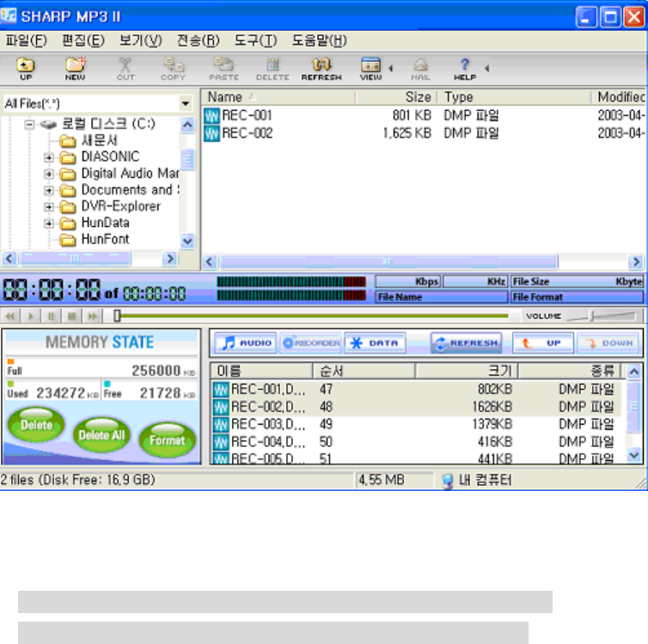Screen dimensions: 648x644
Task: Select REC-002.D... in device list
Action: tap(416, 408)
